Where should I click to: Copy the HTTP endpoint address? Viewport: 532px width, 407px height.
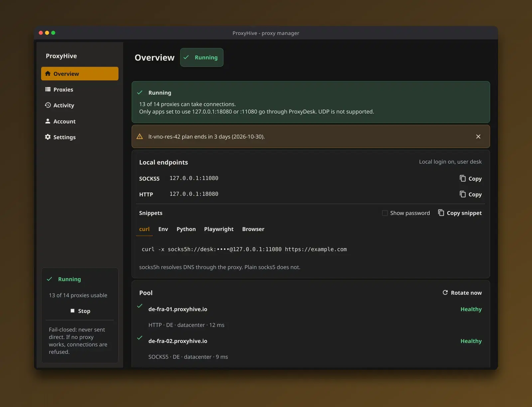click(470, 194)
